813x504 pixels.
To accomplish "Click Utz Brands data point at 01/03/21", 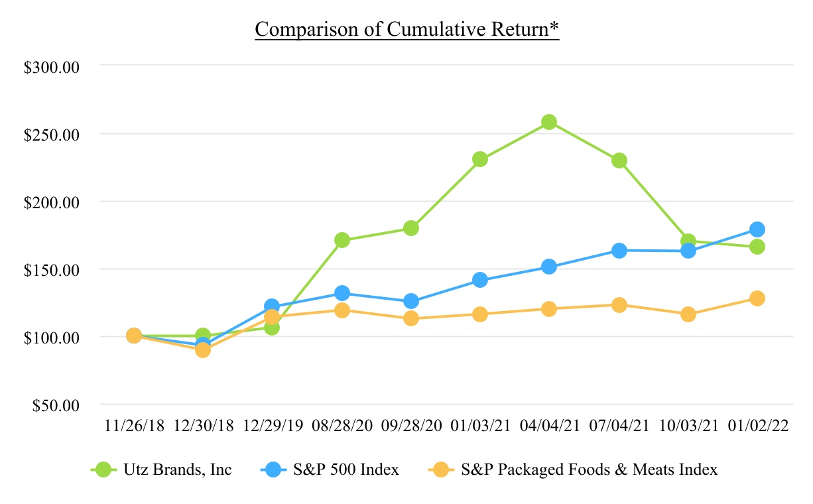I will point(480,159).
